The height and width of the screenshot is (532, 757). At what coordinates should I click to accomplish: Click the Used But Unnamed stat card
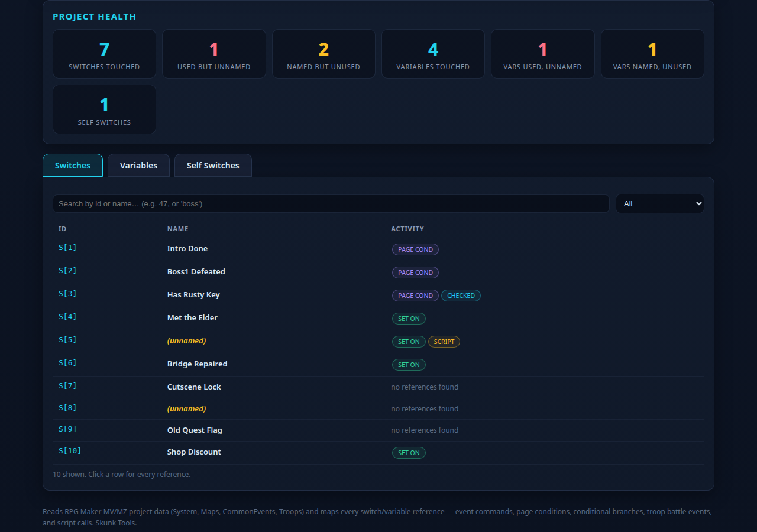click(x=214, y=54)
